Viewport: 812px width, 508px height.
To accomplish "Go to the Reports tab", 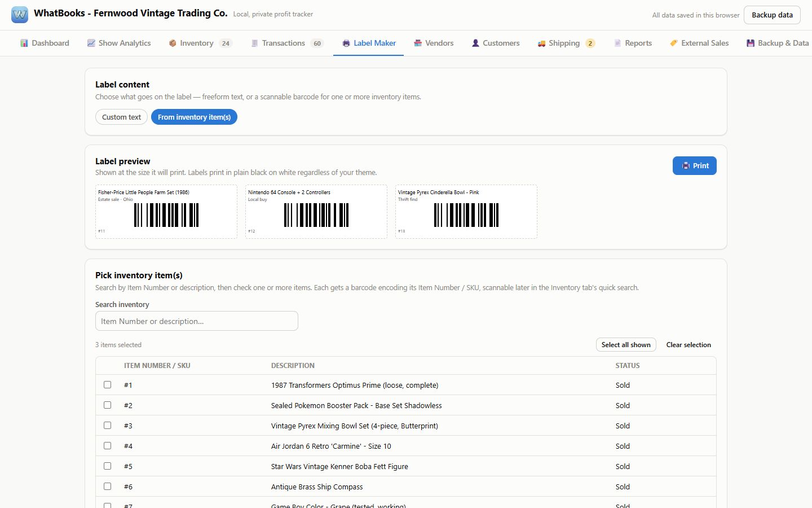I will pos(633,43).
